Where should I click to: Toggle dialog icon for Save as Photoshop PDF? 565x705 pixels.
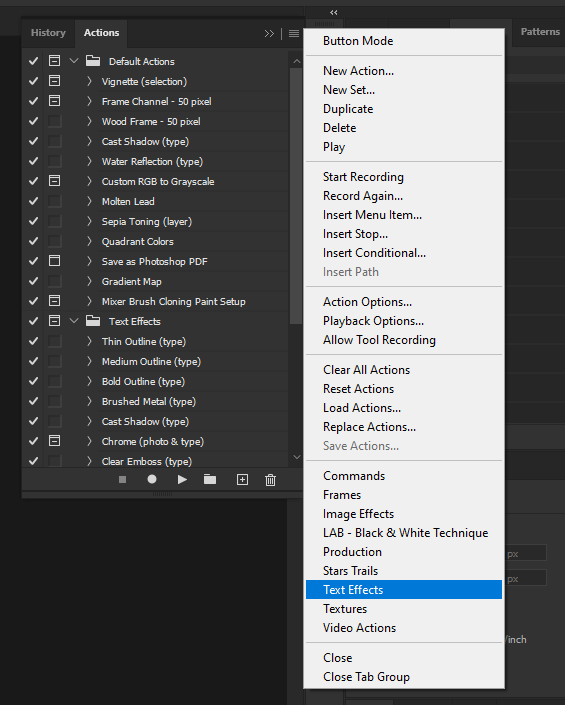pyautogui.click(x=54, y=261)
